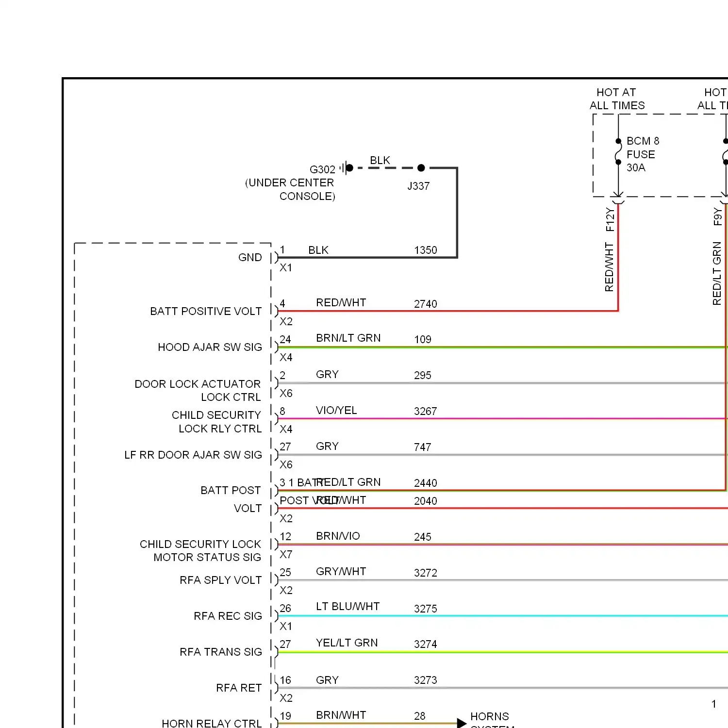This screenshot has width=728, height=728.
Task: Select CHILD SECURITY LOCK RLY CTRL label
Action: coord(217,422)
